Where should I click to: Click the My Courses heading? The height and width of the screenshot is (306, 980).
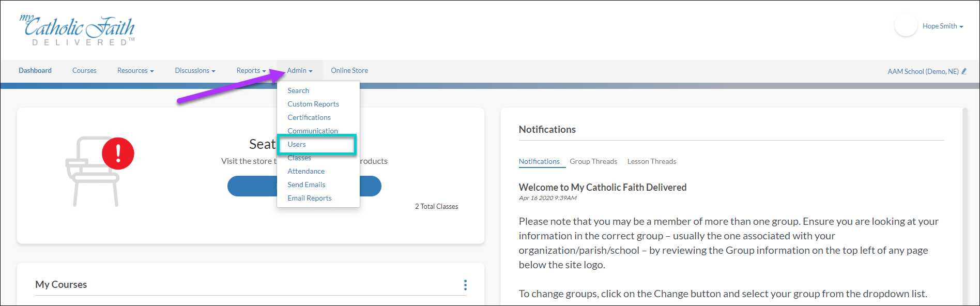tap(61, 284)
